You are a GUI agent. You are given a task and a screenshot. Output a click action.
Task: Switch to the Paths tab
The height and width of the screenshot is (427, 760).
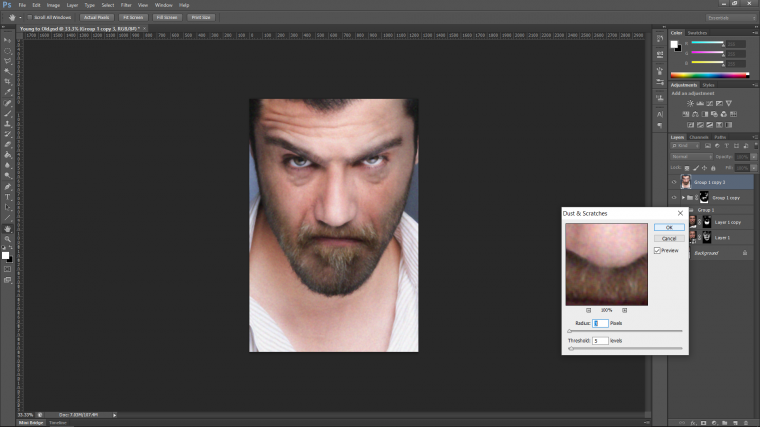coord(720,137)
